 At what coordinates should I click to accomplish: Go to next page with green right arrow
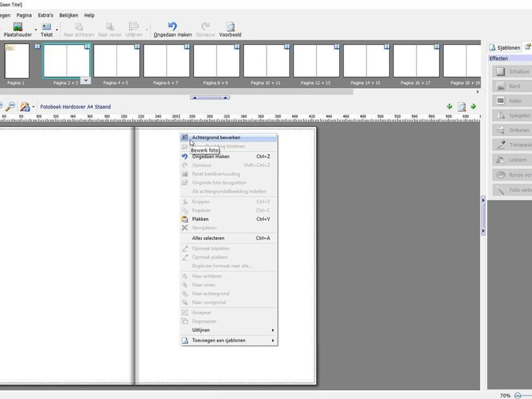click(x=473, y=106)
